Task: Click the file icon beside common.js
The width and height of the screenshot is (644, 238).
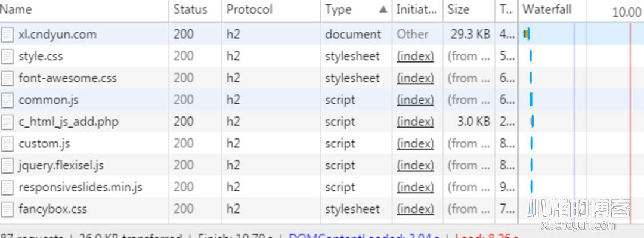Action: click(x=7, y=100)
